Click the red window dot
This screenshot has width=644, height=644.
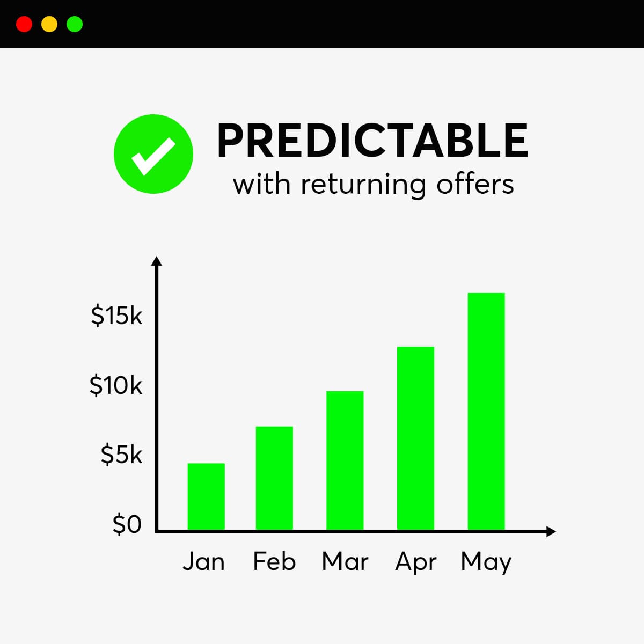point(24,24)
